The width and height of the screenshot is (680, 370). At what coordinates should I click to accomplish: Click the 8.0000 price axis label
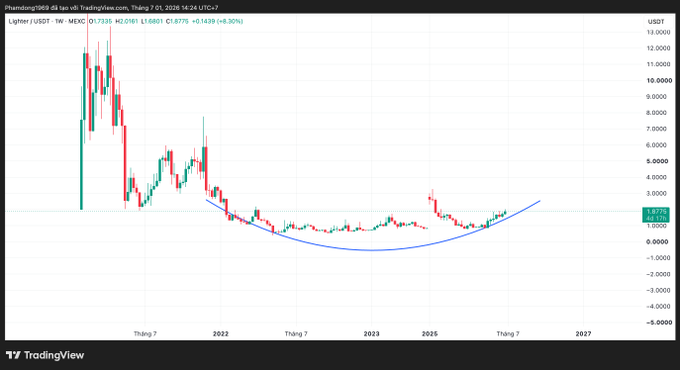(x=657, y=113)
